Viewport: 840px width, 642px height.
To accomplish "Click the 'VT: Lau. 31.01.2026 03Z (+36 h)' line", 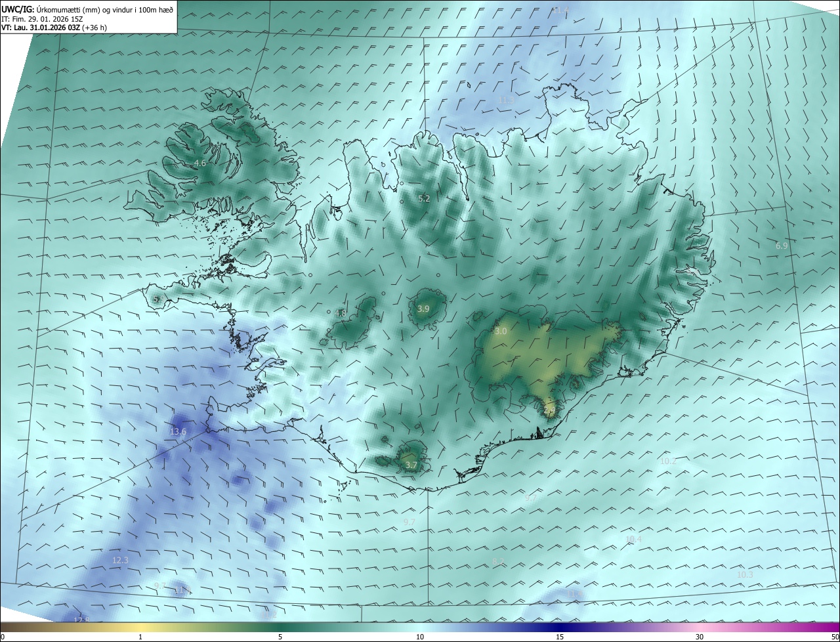I will pos(54,28).
